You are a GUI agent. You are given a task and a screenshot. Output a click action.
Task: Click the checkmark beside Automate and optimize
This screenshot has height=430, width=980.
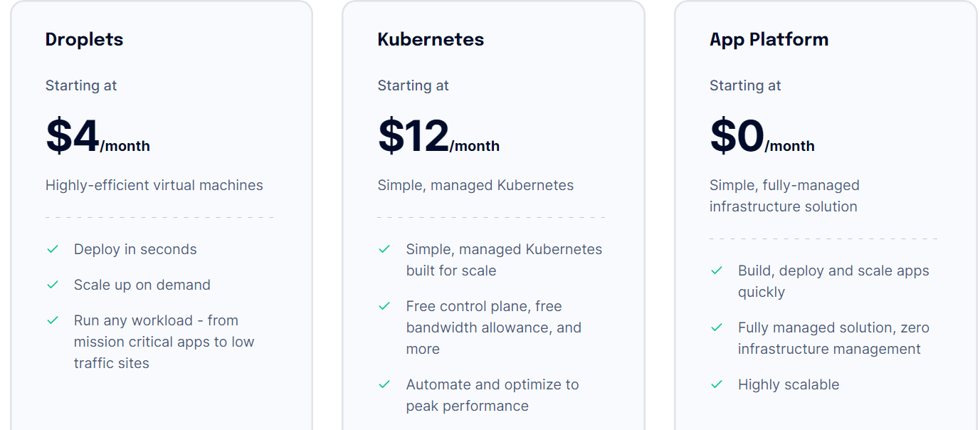coord(384,384)
